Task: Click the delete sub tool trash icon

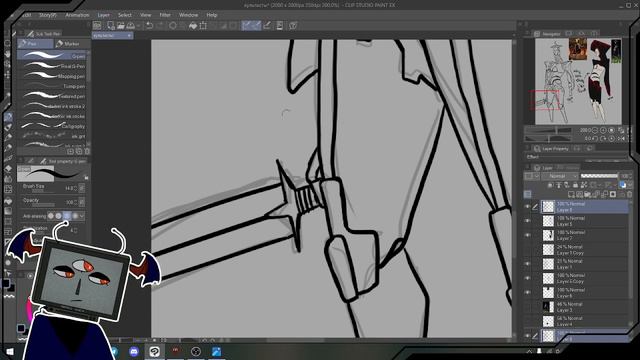Action: pyautogui.click(x=87, y=151)
